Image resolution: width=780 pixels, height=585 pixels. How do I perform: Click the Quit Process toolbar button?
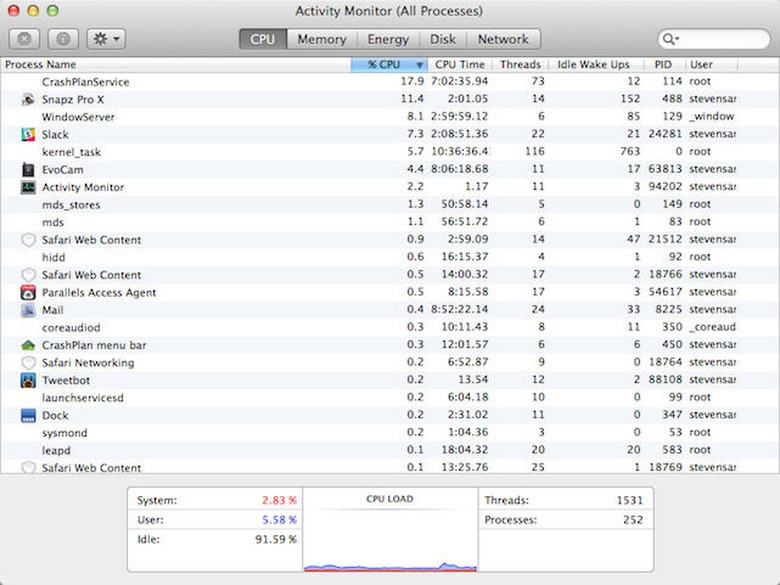pyautogui.click(x=24, y=39)
